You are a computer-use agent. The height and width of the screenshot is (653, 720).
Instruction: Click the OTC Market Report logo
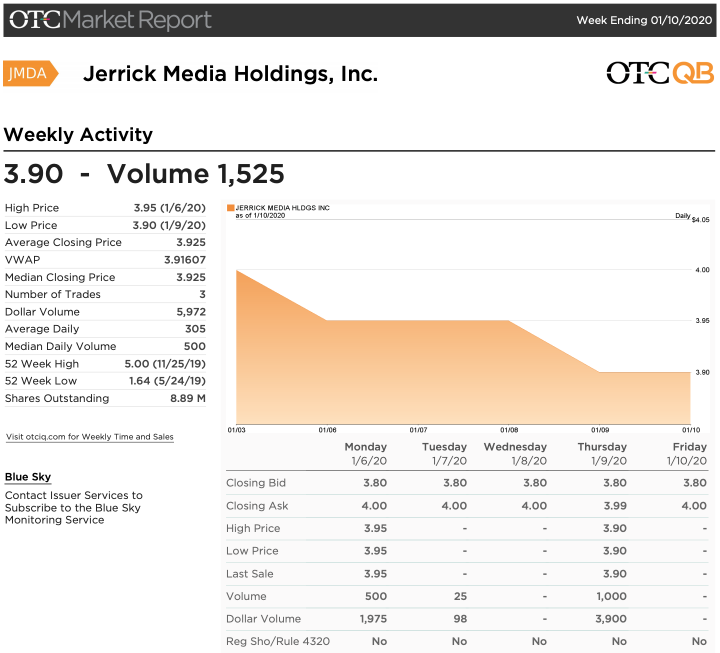coord(110,20)
